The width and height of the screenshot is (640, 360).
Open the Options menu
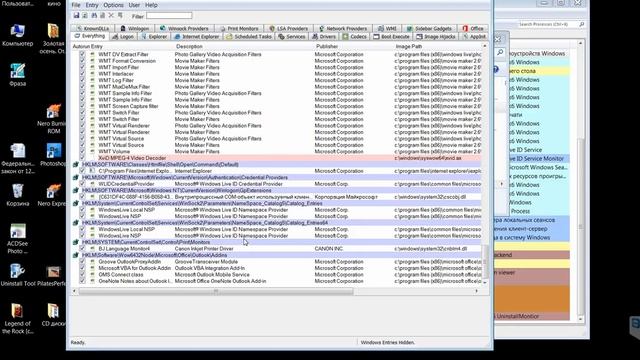tap(113, 5)
